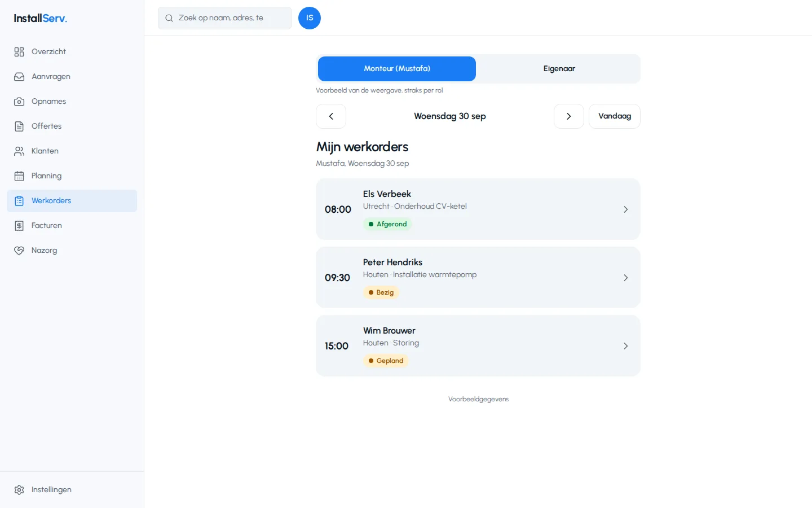Click the Instellingen gear icon
812x508 pixels.
19,490
